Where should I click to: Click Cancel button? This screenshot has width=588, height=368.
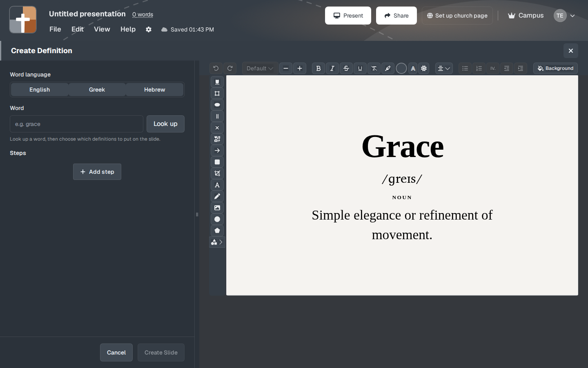(116, 352)
